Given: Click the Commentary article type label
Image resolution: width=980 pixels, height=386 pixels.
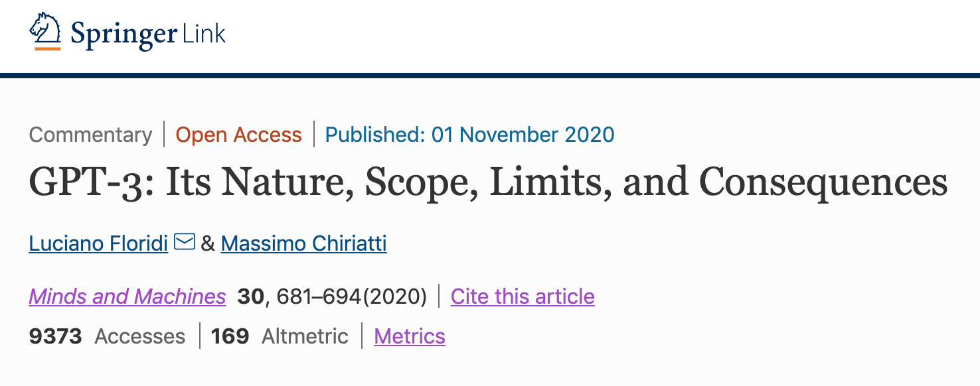Looking at the screenshot, I should [x=90, y=135].
